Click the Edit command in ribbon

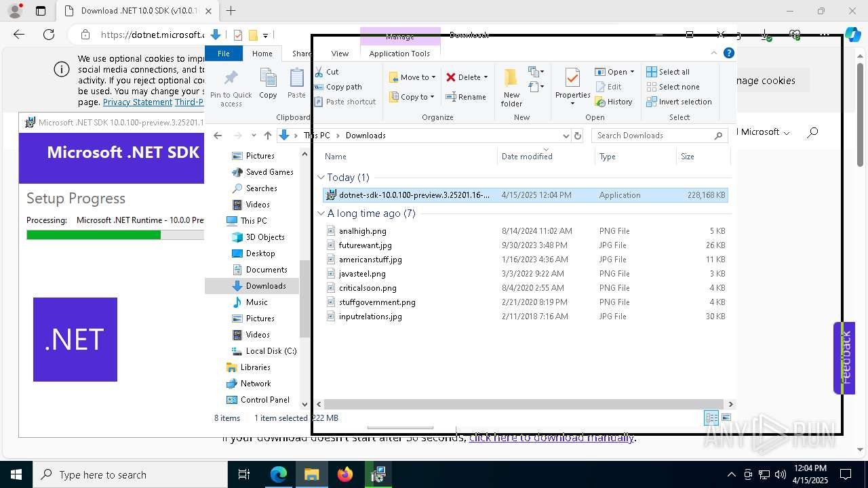608,87
